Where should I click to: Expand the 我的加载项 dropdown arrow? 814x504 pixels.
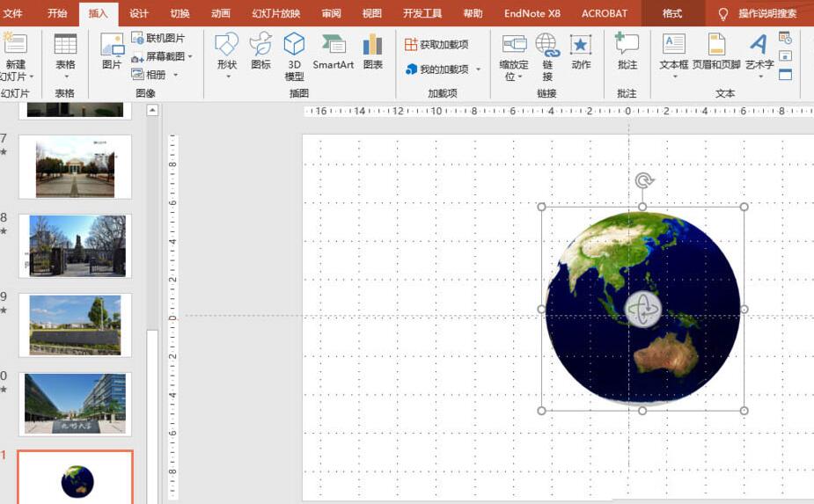(479, 69)
